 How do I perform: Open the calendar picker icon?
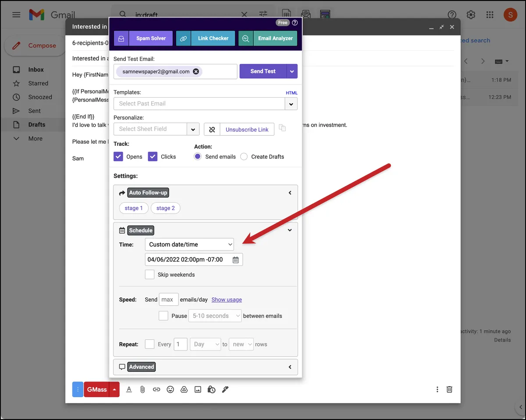[236, 260]
